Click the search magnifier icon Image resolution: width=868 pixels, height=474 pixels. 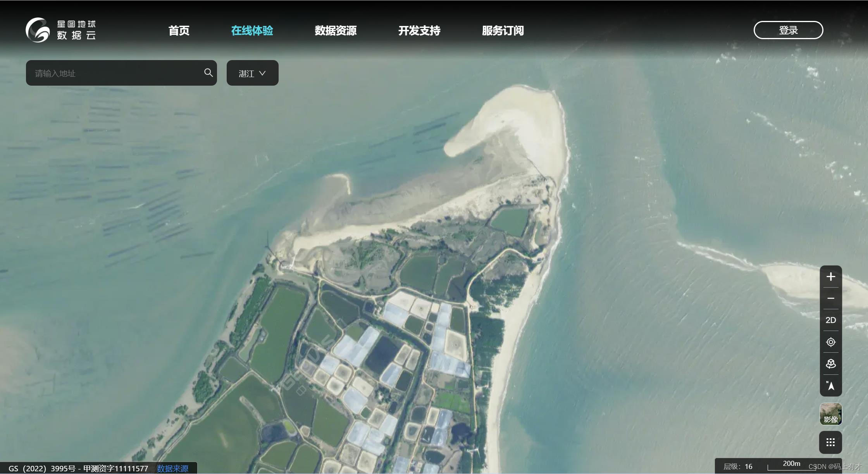(x=208, y=72)
